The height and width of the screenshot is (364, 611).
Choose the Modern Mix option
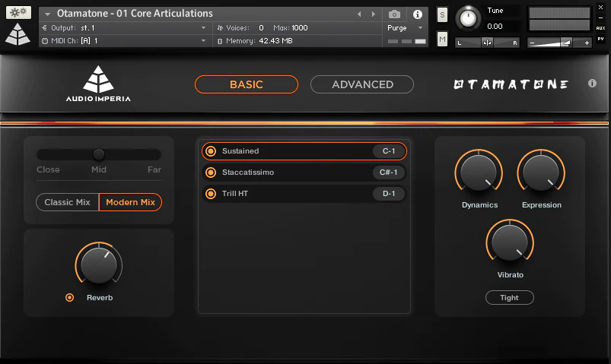(x=131, y=202)
